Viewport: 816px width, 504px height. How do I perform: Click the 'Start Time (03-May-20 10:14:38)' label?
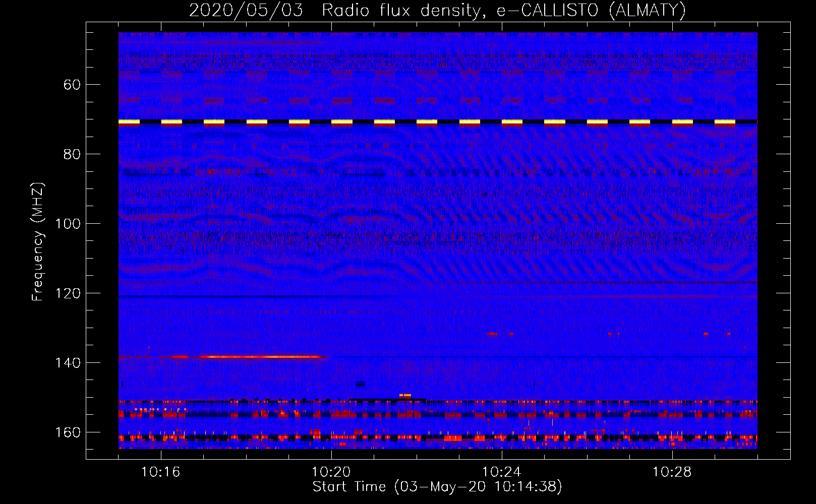coord(437,487)
